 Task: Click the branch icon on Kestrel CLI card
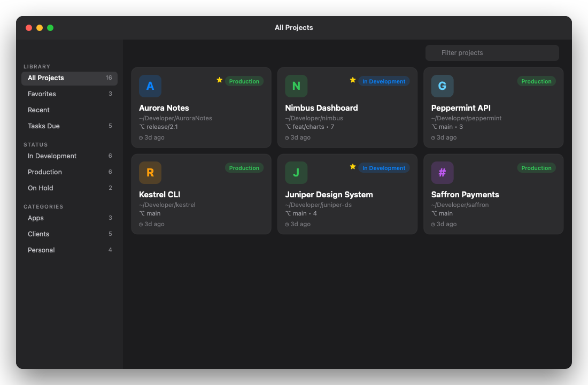[x=142, y=213]
